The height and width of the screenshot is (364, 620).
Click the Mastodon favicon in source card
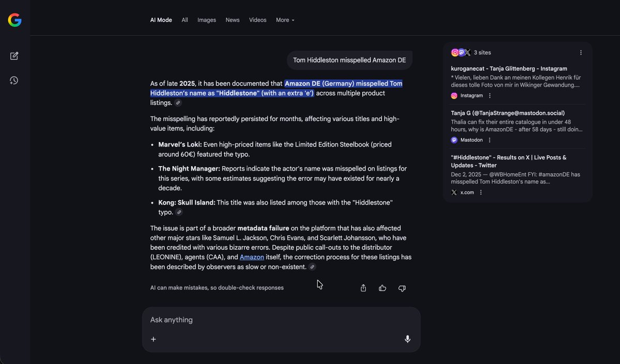point(454,140)
